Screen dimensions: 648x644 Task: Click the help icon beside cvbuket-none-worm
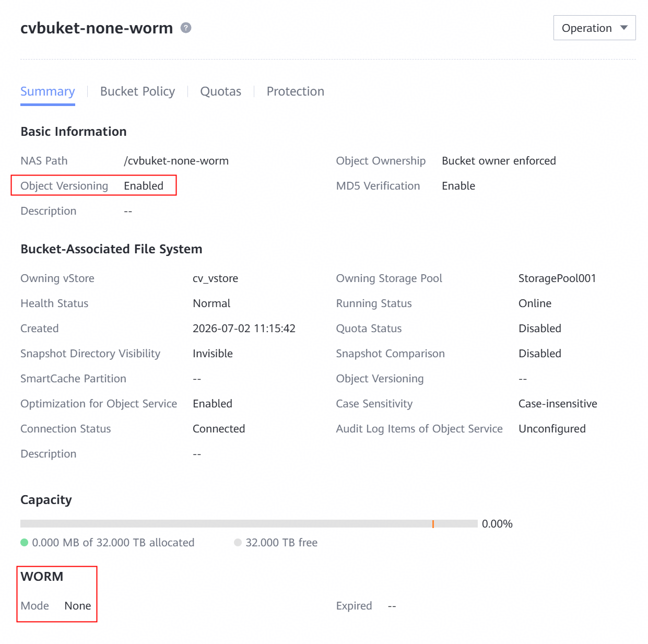[186, 28]
